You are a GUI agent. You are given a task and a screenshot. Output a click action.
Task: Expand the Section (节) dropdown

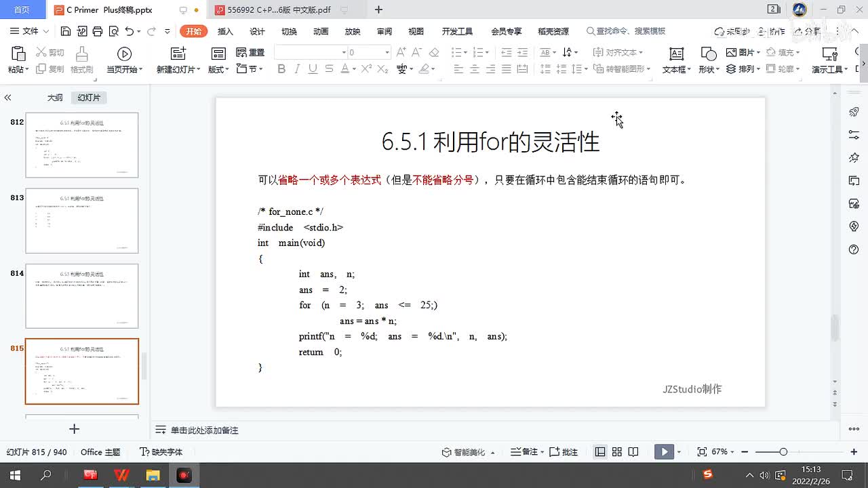click(x=260, y=70)
